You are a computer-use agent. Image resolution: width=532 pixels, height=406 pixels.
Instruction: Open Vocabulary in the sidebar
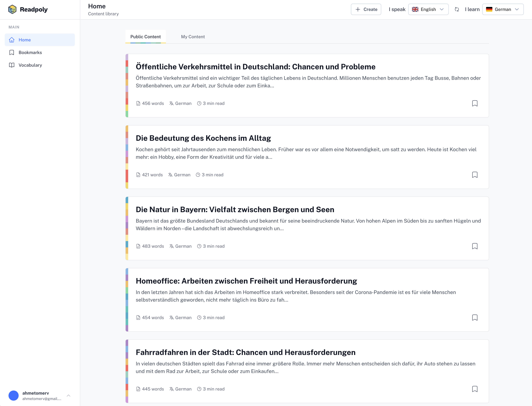click(30, 65)
